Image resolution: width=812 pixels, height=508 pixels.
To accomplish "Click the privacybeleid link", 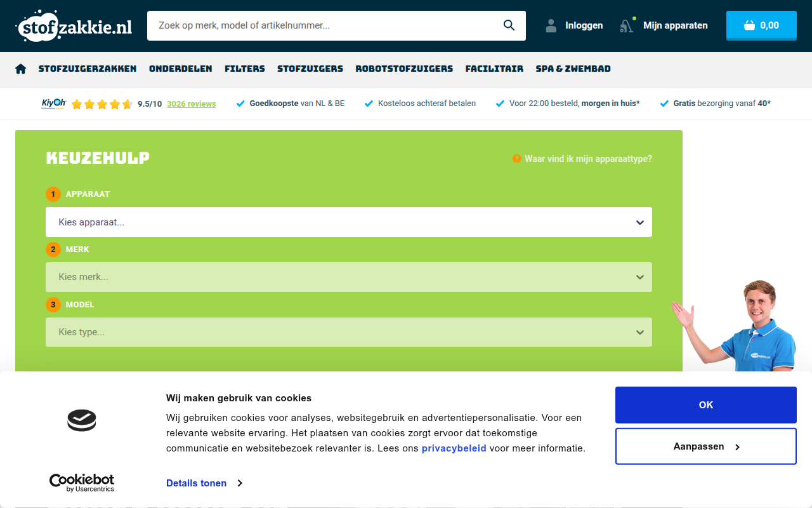I will click(454, 448).
